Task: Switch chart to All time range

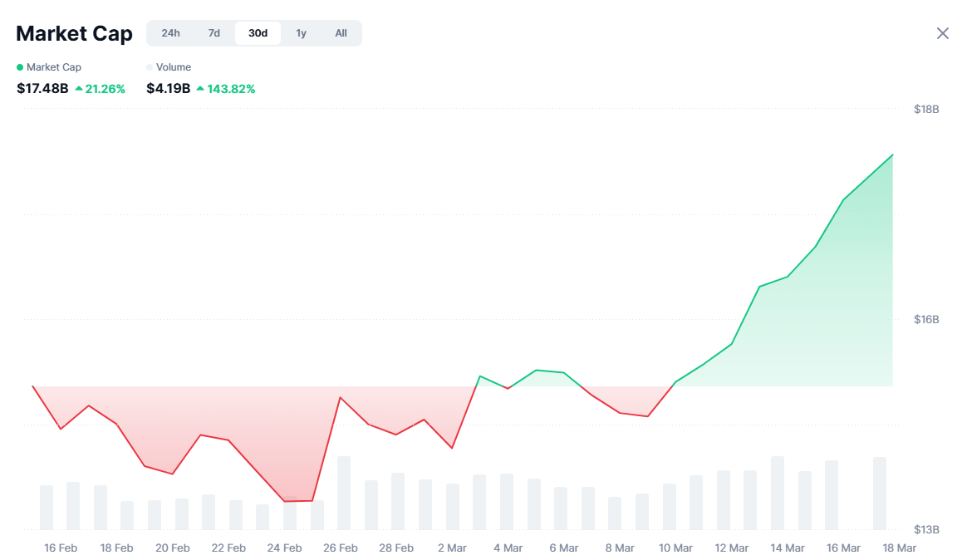Action: [341, 33]
